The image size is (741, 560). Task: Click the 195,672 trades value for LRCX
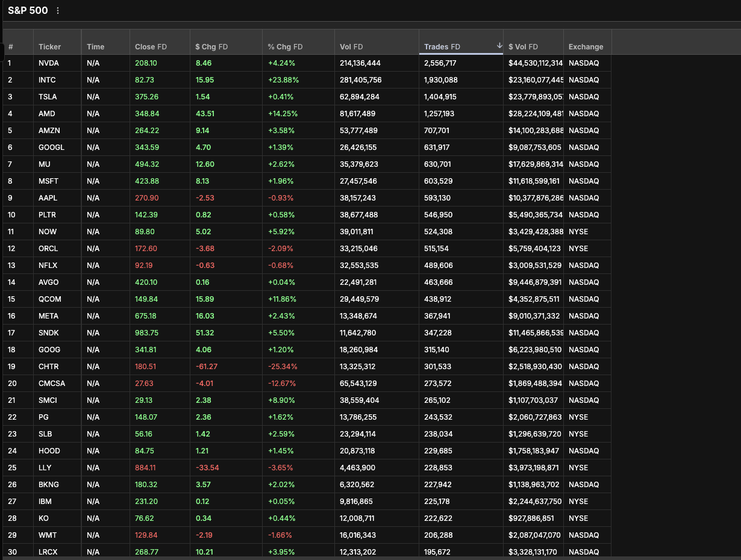pos(437,552)
